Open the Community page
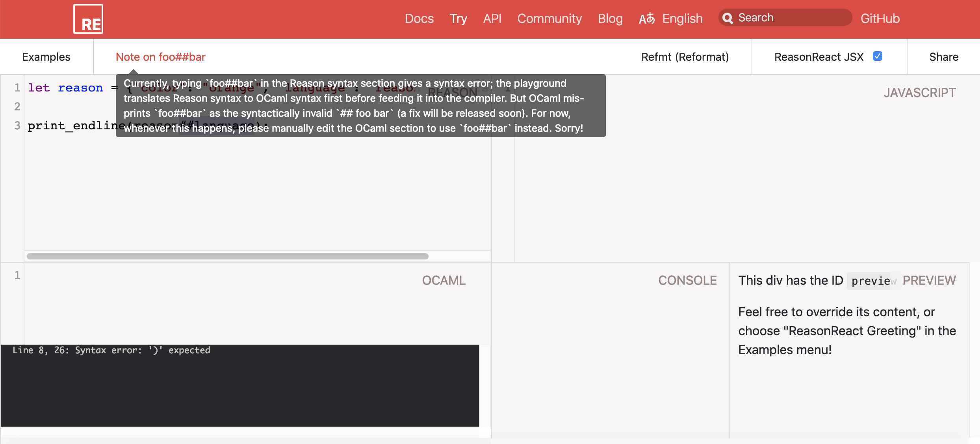 (549, 19)
